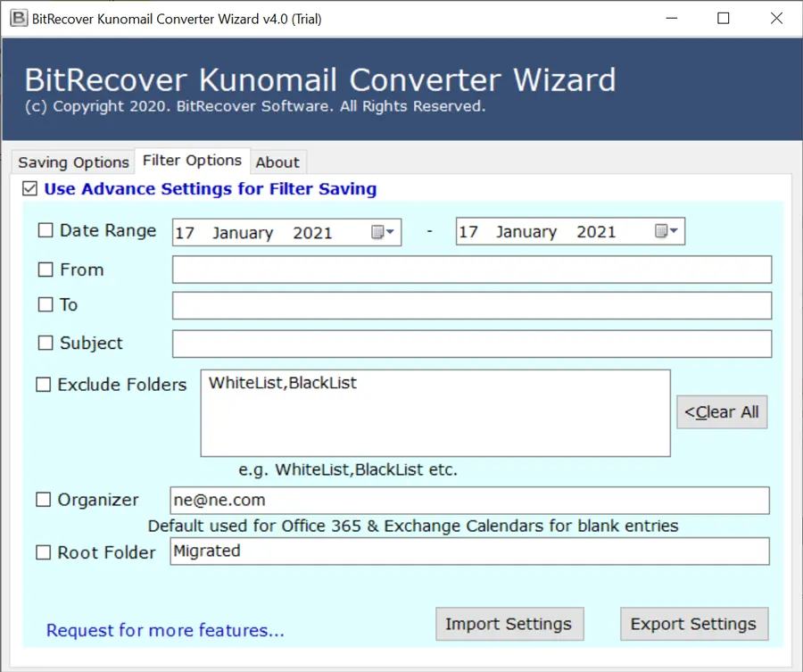The height and width of the screenshot is (672, 803).
Task: Open the start date calendar dropdown
Action: [383, 232]
